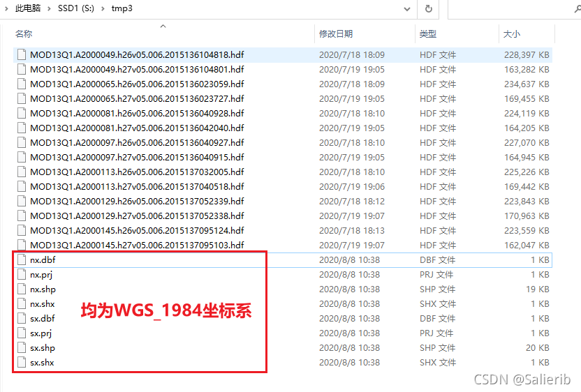
Task: Select the SSD1 (S:) breadcrumb
Action: click(76, 8)
